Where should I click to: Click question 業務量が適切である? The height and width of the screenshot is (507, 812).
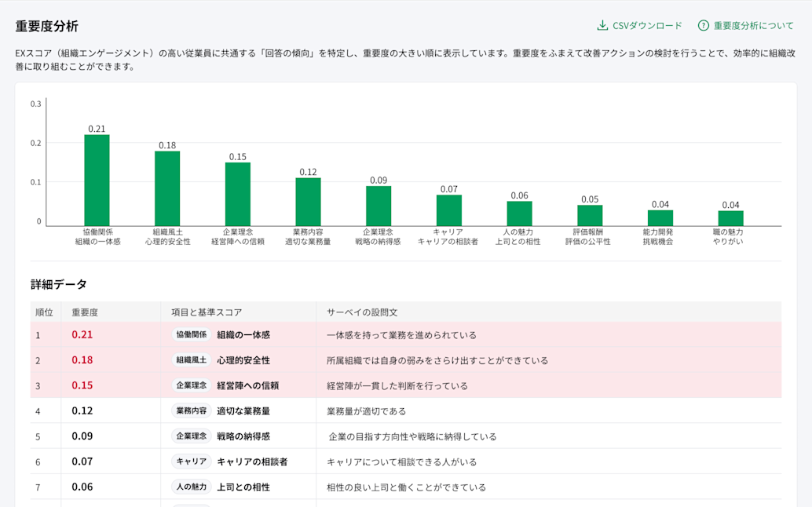366,411
